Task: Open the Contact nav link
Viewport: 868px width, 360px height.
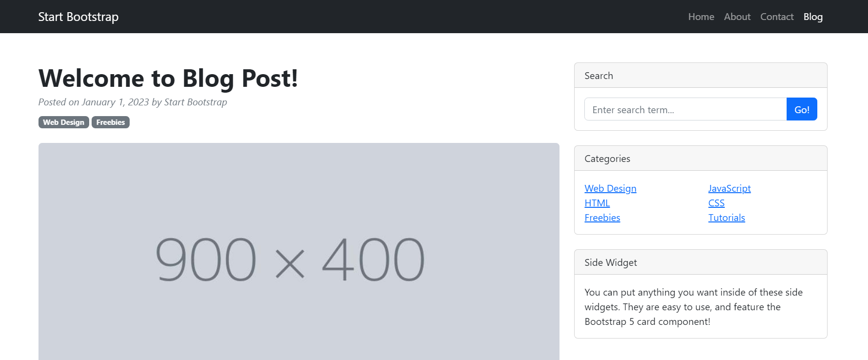Action: click(x=777, y=17)
